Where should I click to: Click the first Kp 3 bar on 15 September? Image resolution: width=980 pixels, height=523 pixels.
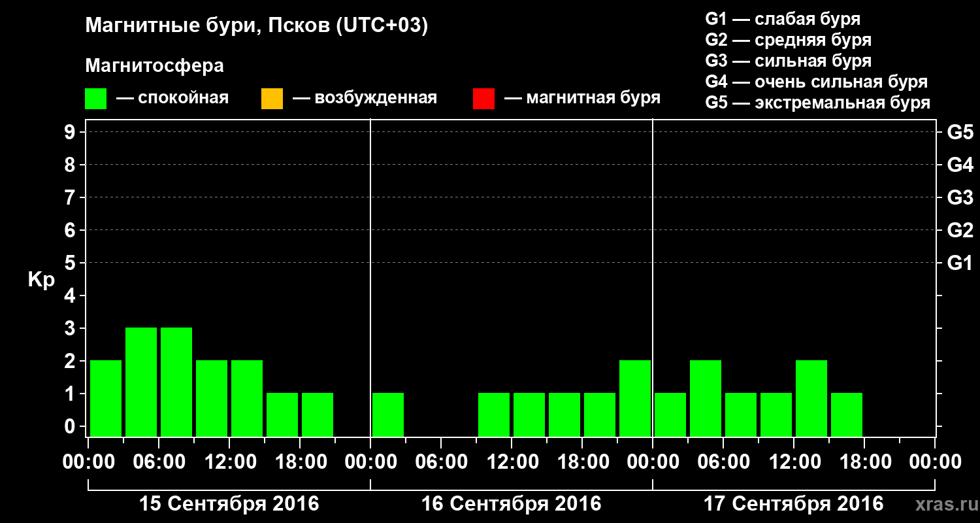pos(141,382)
